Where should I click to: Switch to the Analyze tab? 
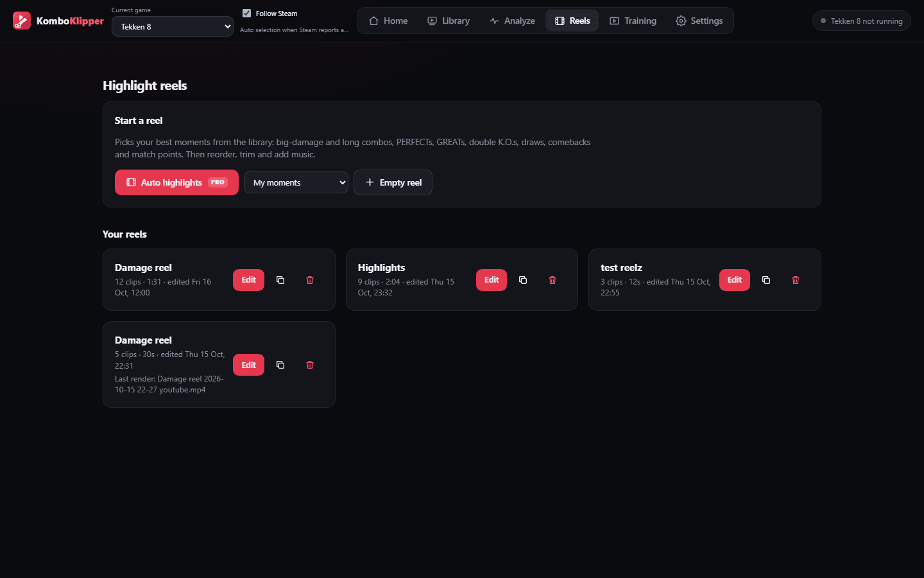512,21
